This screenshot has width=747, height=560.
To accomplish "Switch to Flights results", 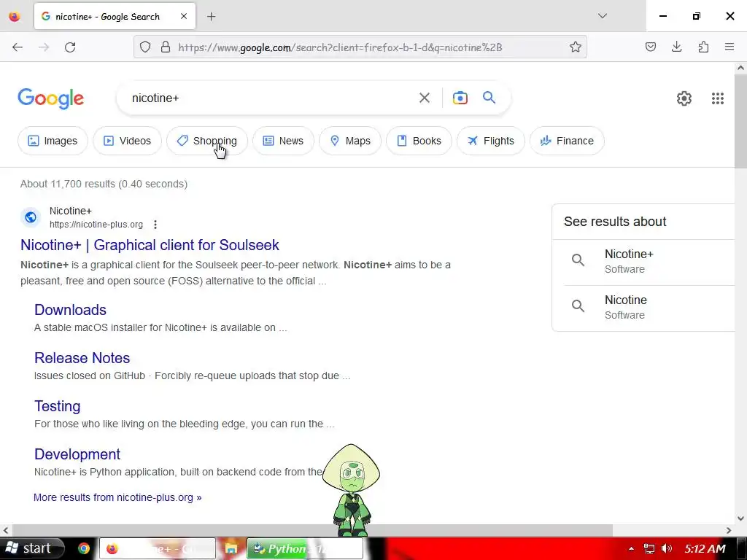I will 491,141.
